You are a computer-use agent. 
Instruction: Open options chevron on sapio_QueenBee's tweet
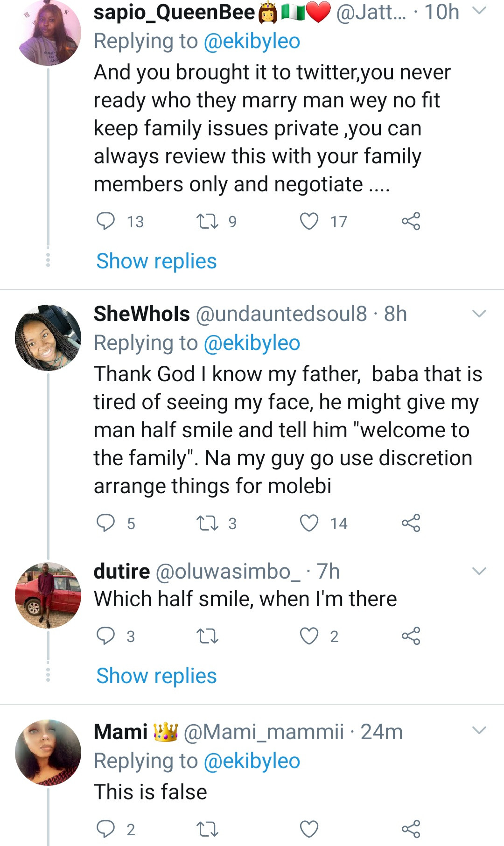click(x=479, y=11)
